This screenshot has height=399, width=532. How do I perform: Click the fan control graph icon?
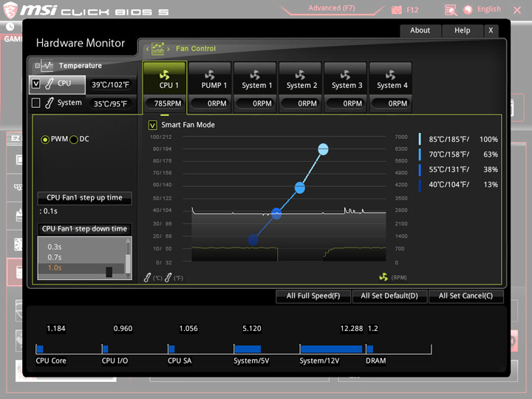coord(158,49)
